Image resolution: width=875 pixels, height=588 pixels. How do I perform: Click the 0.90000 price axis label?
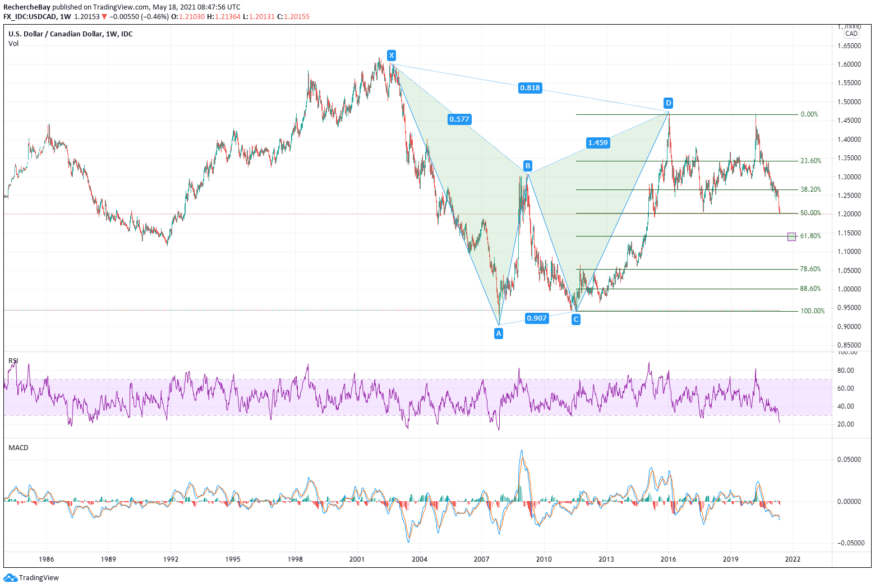pyautogui.click(x=849, y=327)
